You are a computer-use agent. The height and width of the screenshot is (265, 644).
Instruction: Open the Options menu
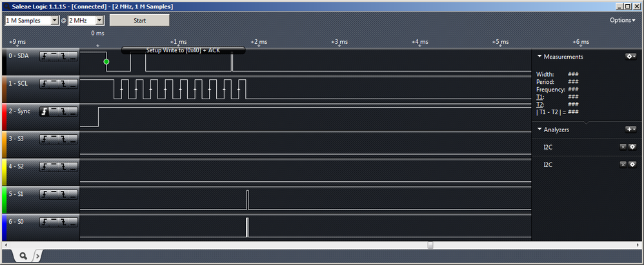(622, 20)
